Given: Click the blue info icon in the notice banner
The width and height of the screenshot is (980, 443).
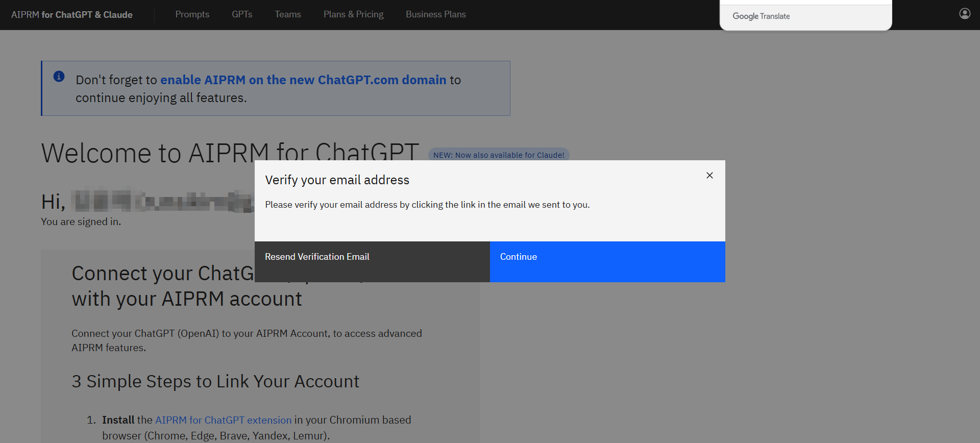Looking at the screenshot, I should [59, 77].
